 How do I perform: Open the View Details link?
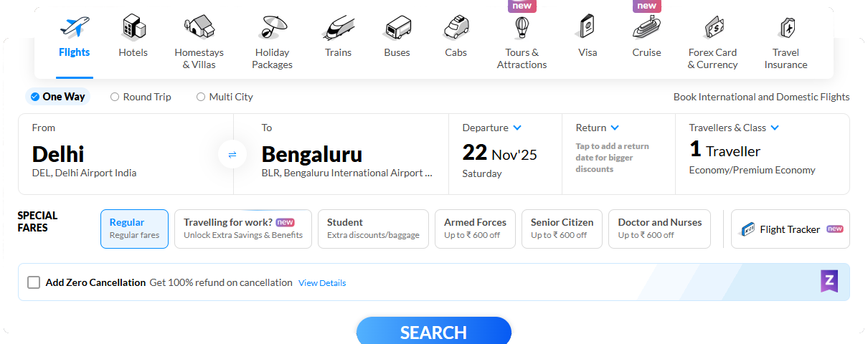click(322, 283)
